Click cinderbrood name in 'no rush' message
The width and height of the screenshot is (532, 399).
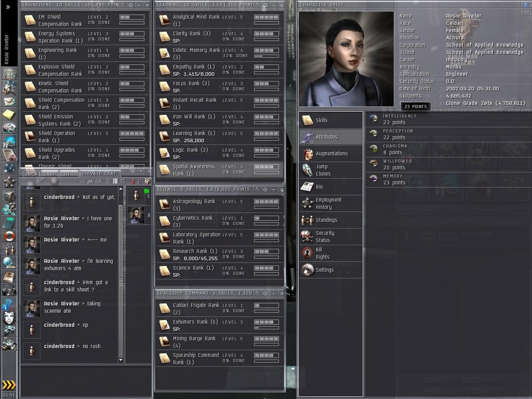[59, 346]
